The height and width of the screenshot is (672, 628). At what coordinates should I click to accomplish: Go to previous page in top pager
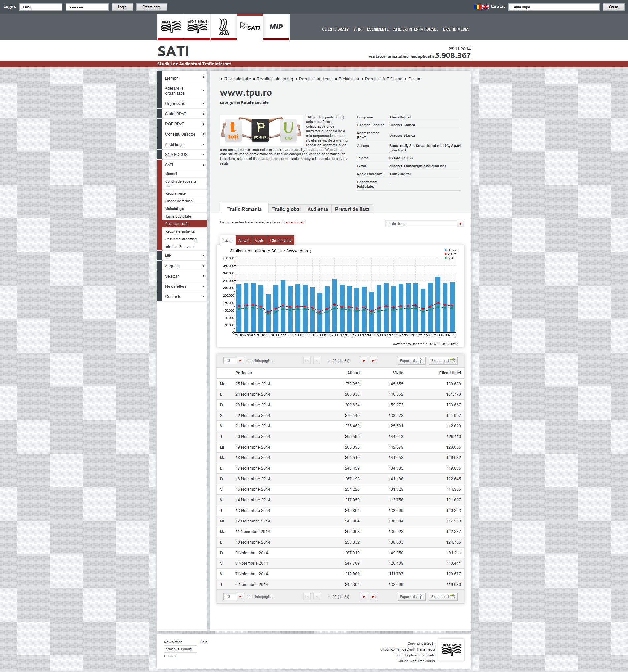pyautogui.click(x=317, y=361)
